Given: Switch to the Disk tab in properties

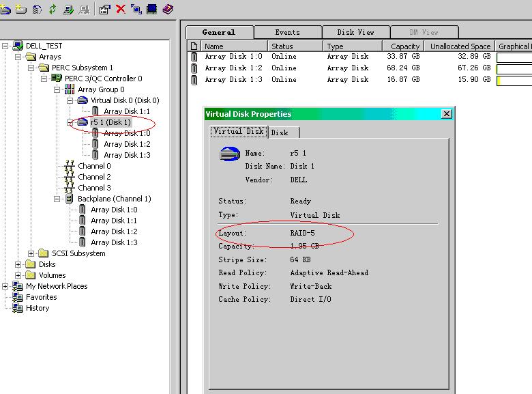Looking at the screenshot, I should click(284, 132).
